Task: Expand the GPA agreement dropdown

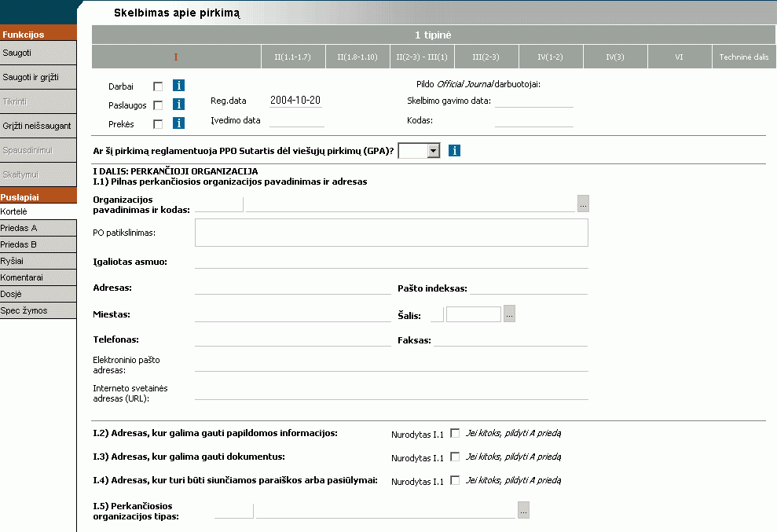Action: [x=434, y=150]
